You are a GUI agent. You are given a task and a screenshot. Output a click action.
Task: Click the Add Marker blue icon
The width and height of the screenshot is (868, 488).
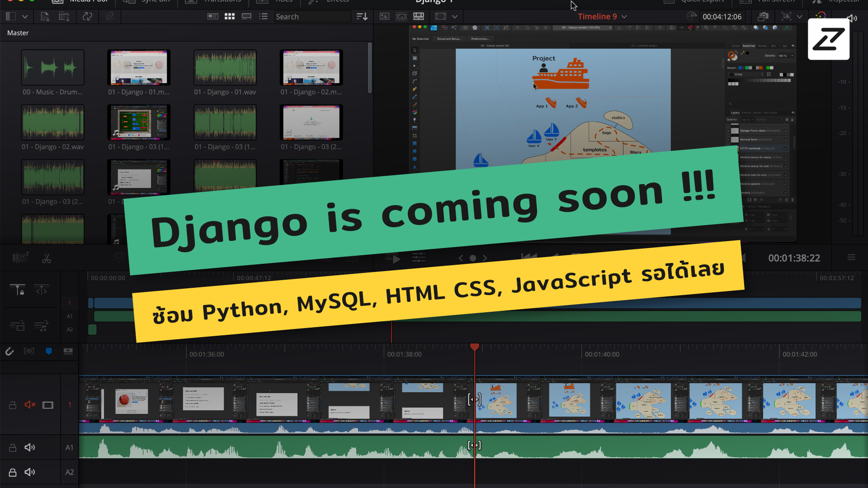click(49, 351)
